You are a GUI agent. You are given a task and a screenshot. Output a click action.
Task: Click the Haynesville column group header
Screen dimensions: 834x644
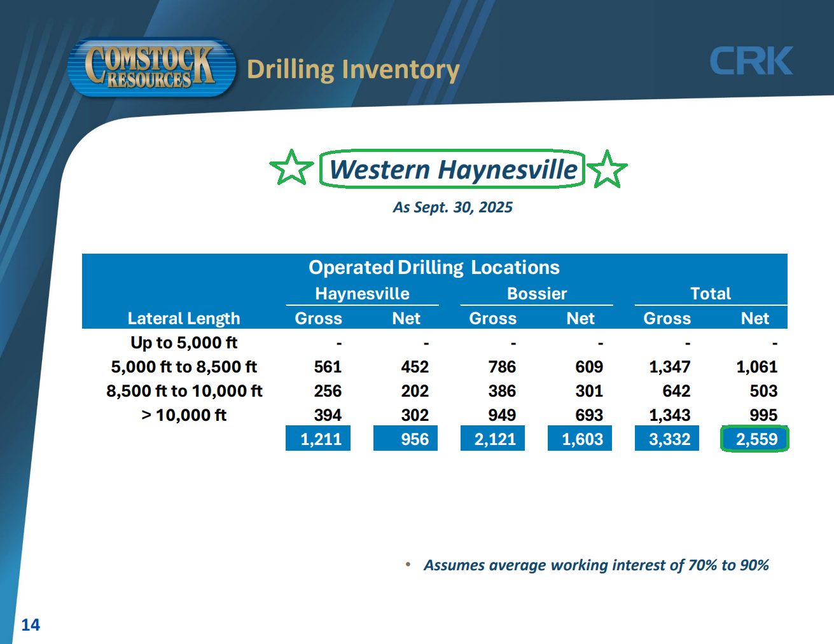[x=362, y=294]
